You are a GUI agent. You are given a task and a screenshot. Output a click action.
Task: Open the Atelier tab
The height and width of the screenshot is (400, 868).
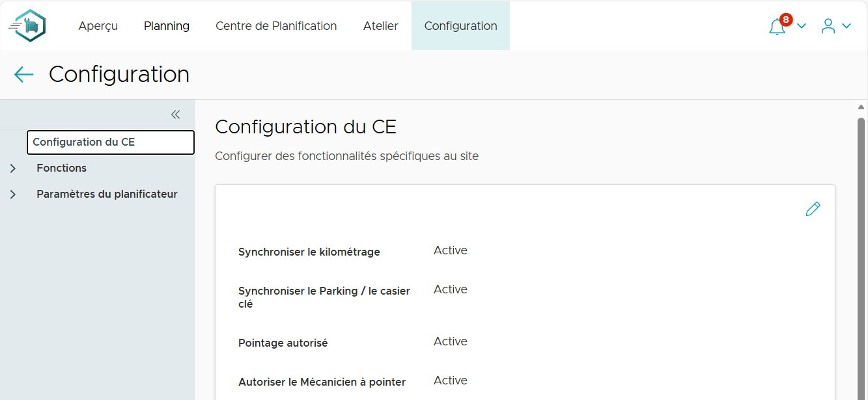pos(381,26)
